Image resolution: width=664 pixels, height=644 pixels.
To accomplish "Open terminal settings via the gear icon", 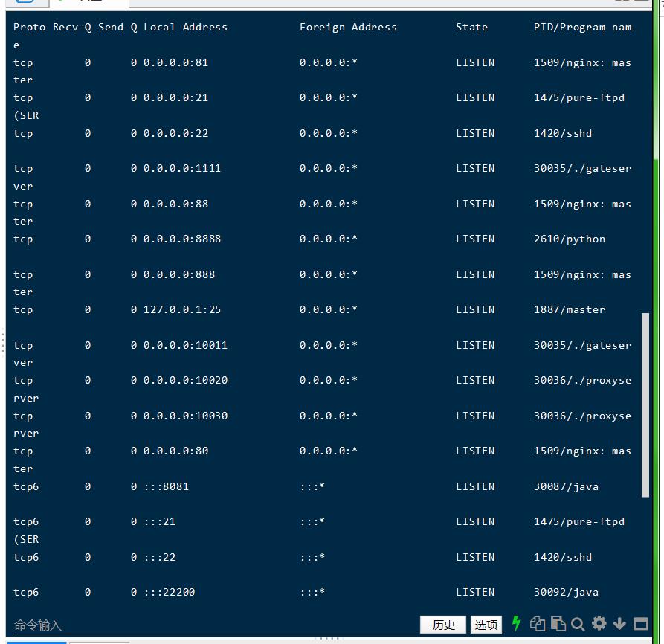I will (x=599, y=624).
